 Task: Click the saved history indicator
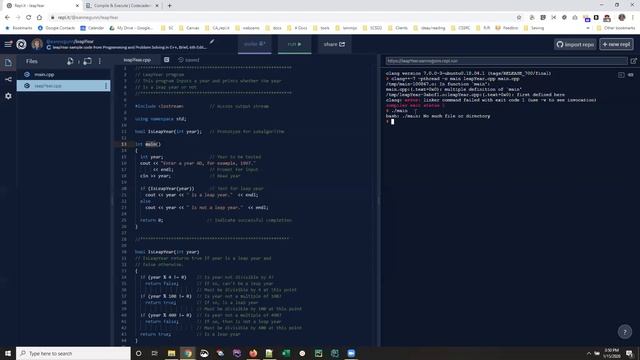click(x=189, y=60)
